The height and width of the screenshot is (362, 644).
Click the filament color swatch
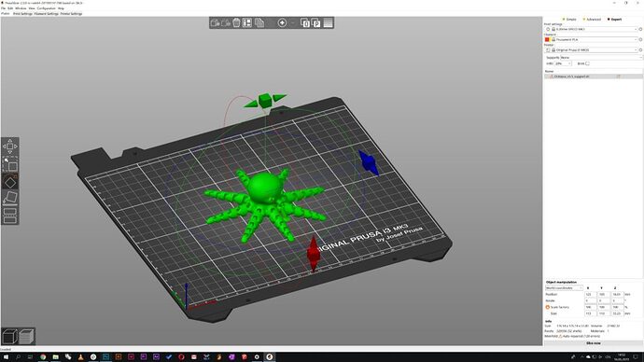click(x=547, y=39)
